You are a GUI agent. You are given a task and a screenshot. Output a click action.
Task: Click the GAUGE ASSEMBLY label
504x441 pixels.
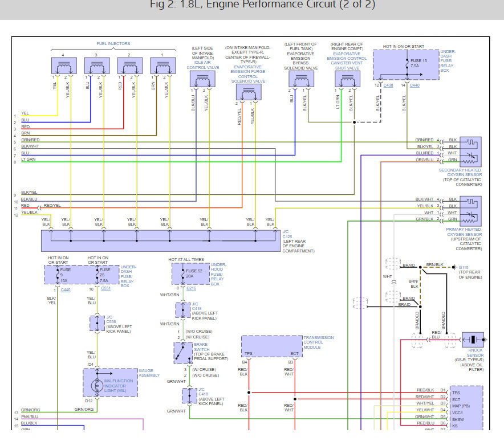149,373
